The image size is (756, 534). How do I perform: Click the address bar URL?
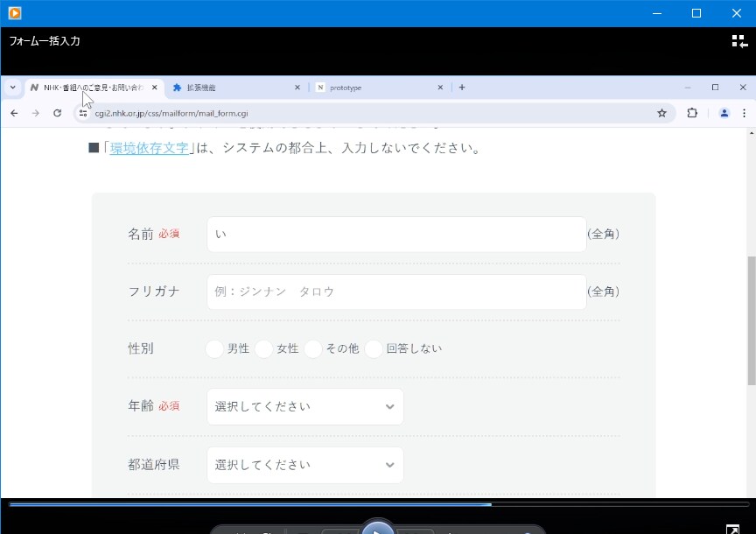pos(171,113)
